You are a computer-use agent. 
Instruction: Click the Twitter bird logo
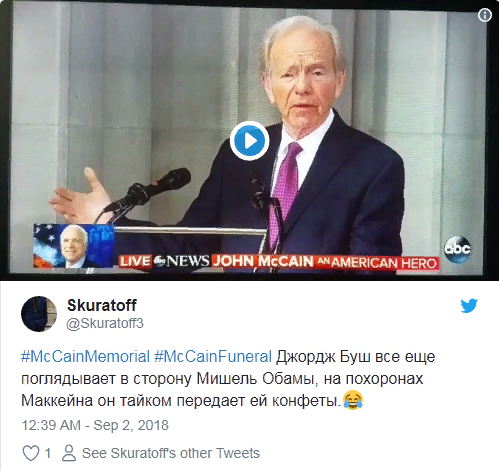pyautogui.click(x=469, y=306)
